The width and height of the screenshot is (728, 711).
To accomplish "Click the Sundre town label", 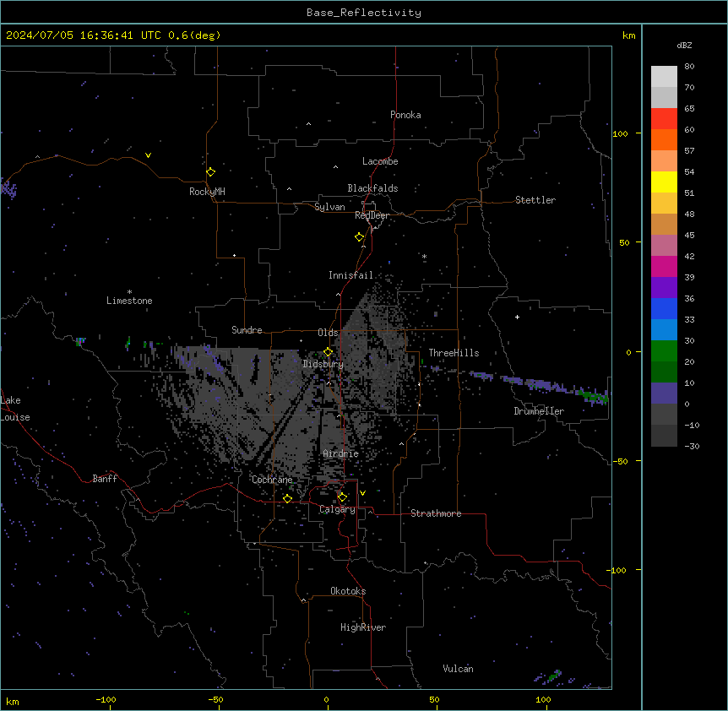I will coord(247,330).
